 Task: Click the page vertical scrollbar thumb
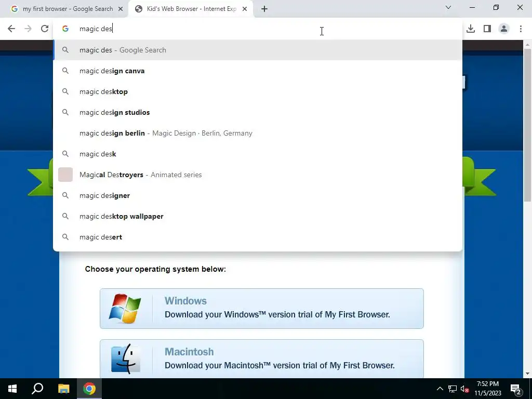527,126
